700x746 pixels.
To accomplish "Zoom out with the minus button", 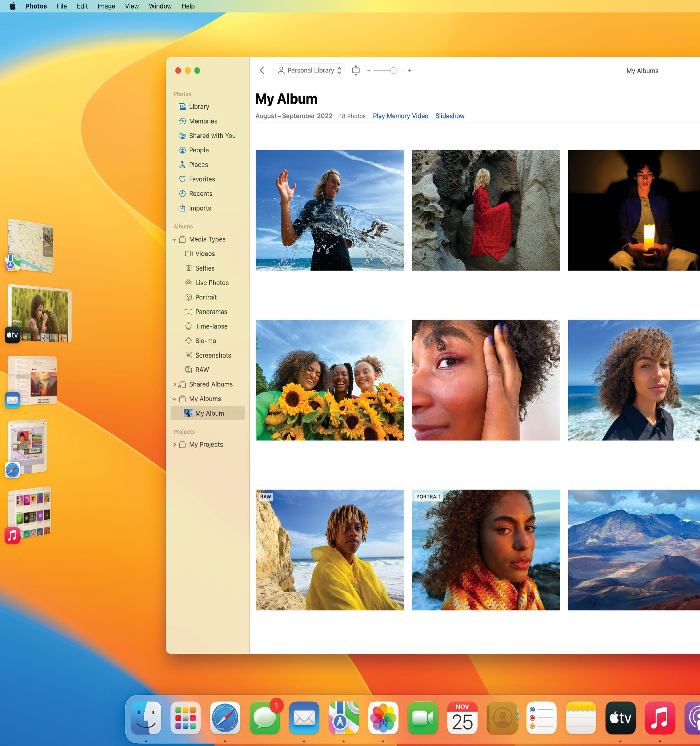I will pos(369,71).
